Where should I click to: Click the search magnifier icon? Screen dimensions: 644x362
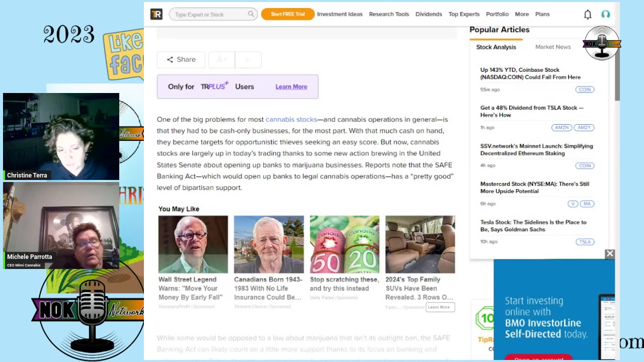[251, 14]
